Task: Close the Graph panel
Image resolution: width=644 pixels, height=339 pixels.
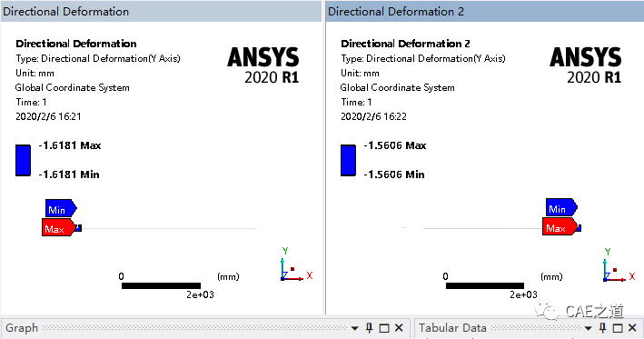Action: (399, 328)
